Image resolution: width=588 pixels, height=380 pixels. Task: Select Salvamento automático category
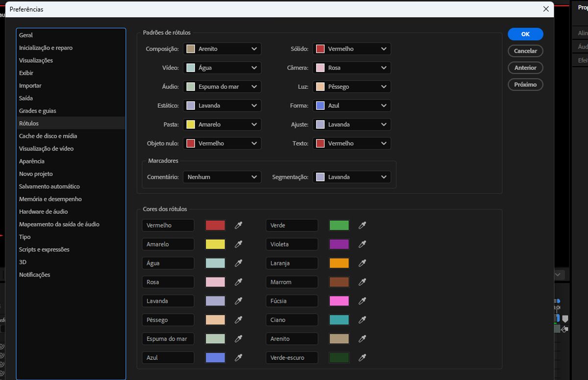tap(71, 186)
